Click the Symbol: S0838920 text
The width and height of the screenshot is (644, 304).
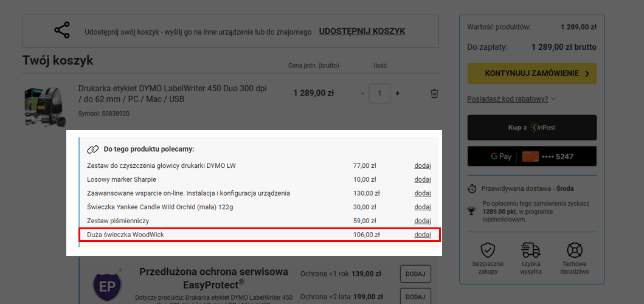pyautogui.click(x=104, y=114)
